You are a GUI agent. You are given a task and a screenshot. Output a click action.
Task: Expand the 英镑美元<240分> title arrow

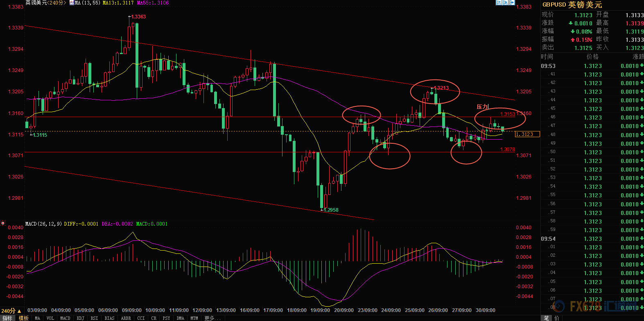tap(65, 3)
